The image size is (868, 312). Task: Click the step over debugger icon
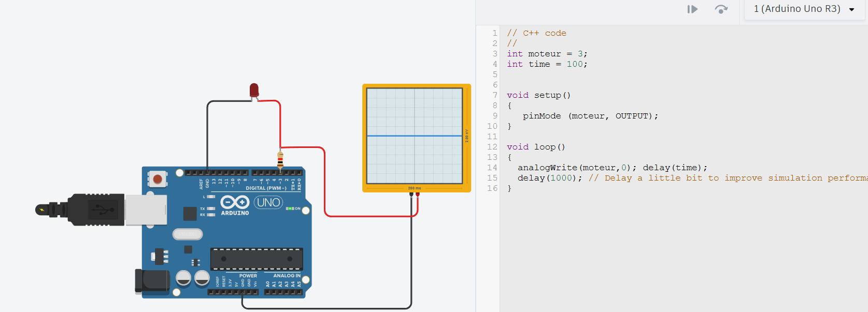point(721,9)
